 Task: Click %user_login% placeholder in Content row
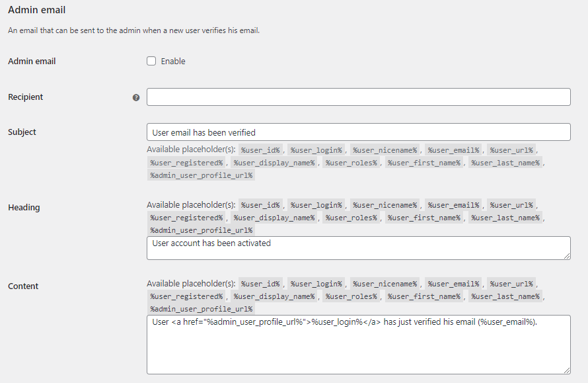(316, 284)
